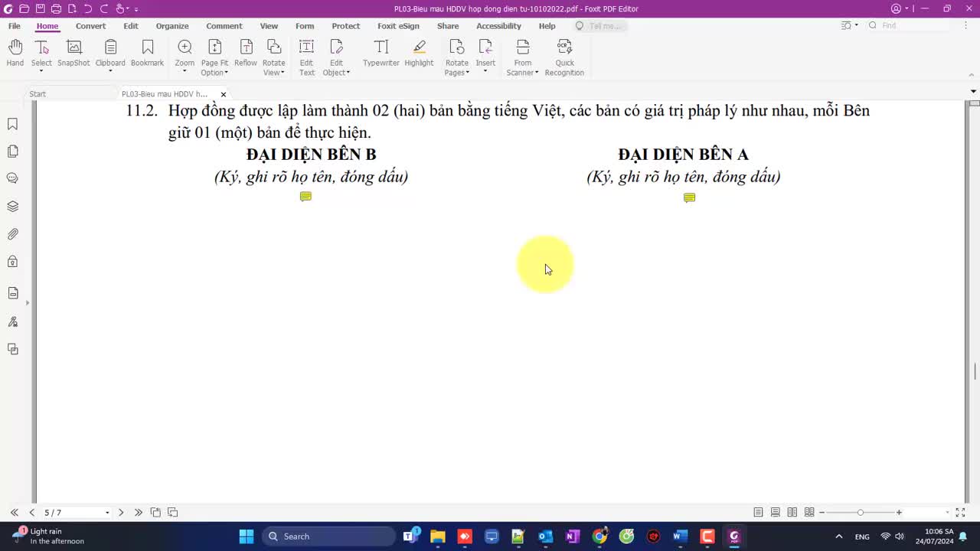Adjust the zoom slider in the status bar
This screenshot has height=551, width=980.
861,512
